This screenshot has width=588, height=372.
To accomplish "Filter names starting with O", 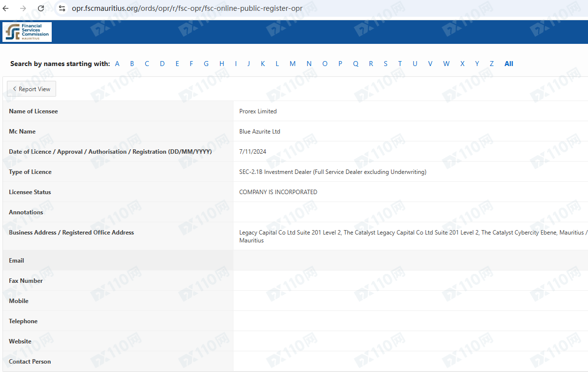I will click(325, 64).
